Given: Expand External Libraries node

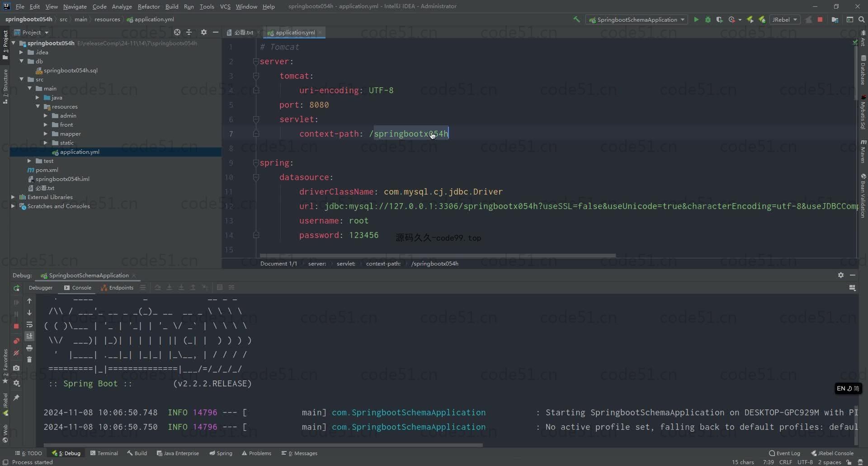Looking at the screenshot, I should click(13, 197).
